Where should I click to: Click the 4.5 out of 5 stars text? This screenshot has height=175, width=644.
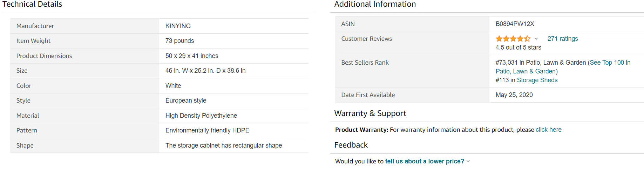point(518,47)
